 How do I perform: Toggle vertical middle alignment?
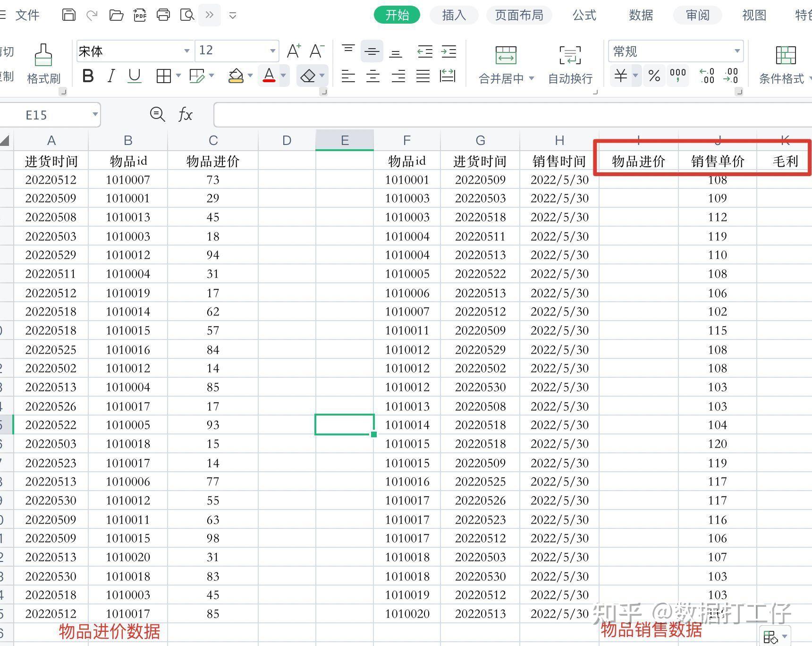point(372,51)
